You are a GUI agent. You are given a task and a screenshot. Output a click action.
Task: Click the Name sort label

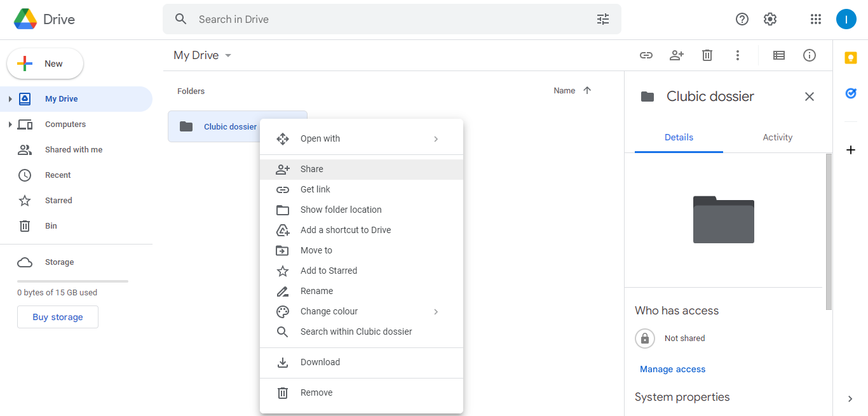tap(564, 91)
